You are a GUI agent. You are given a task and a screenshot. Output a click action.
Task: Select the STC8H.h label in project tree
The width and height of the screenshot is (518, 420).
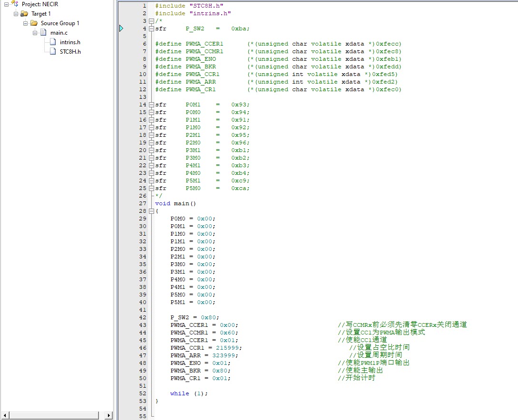70,52
